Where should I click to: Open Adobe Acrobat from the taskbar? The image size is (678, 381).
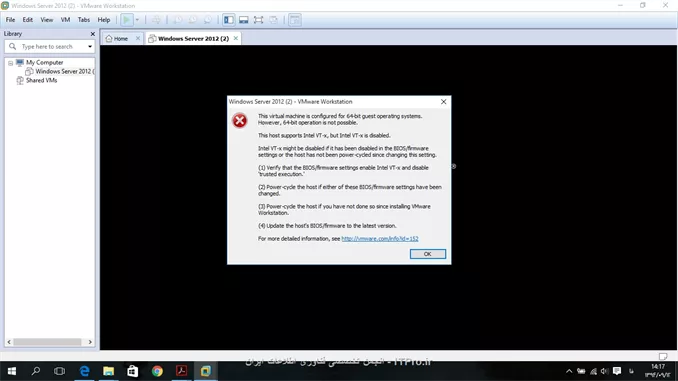tap(181, 371)
